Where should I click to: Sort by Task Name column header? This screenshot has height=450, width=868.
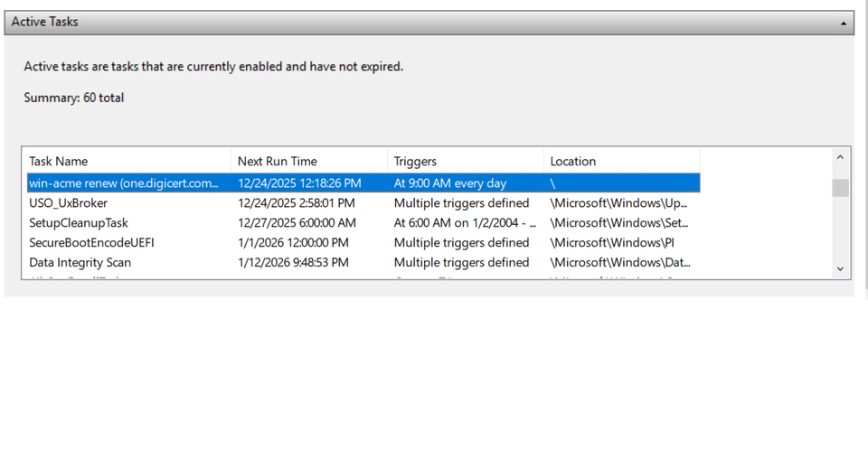click(59, 161)
